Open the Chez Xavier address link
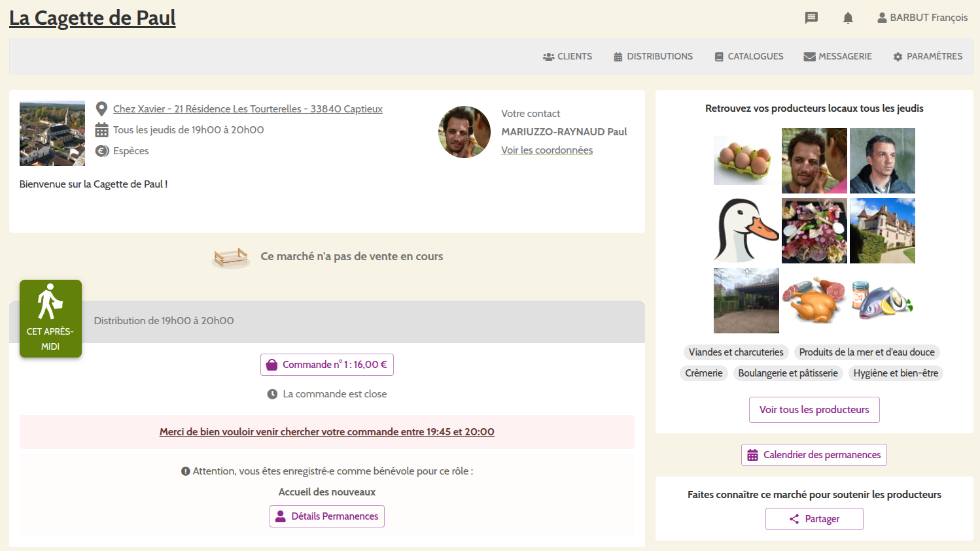Viewport: 980px width, 551px height. click(247, 109)
